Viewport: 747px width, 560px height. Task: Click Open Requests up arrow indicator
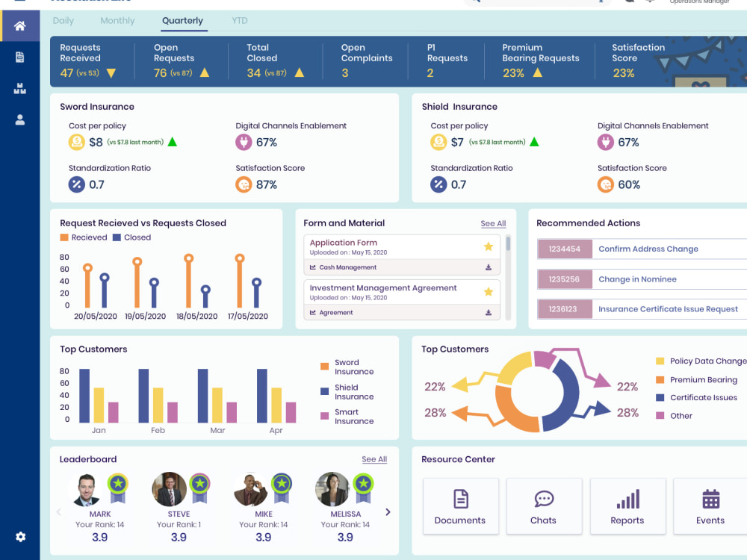click(x=205, y=72)
